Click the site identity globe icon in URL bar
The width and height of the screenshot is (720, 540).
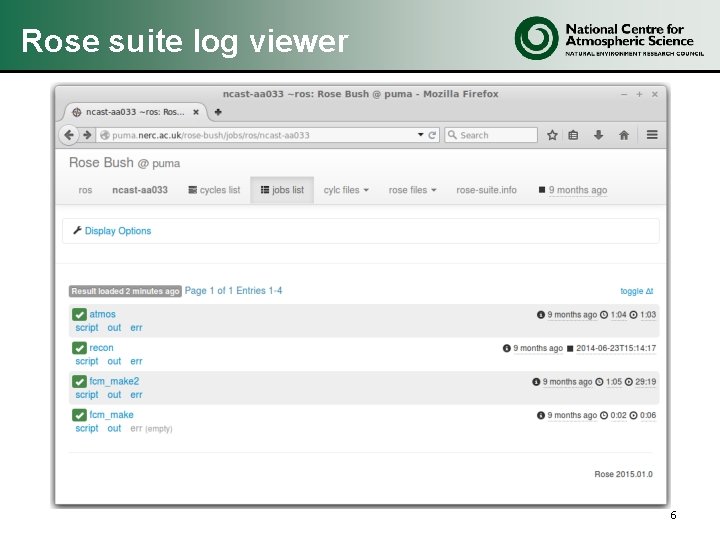pos(105,135)
